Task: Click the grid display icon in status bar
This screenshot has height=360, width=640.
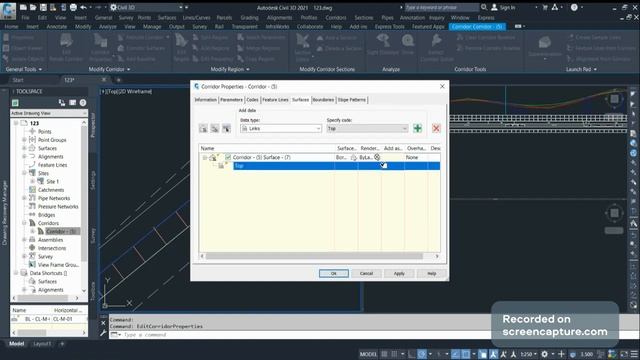Action: pos(384,354)
